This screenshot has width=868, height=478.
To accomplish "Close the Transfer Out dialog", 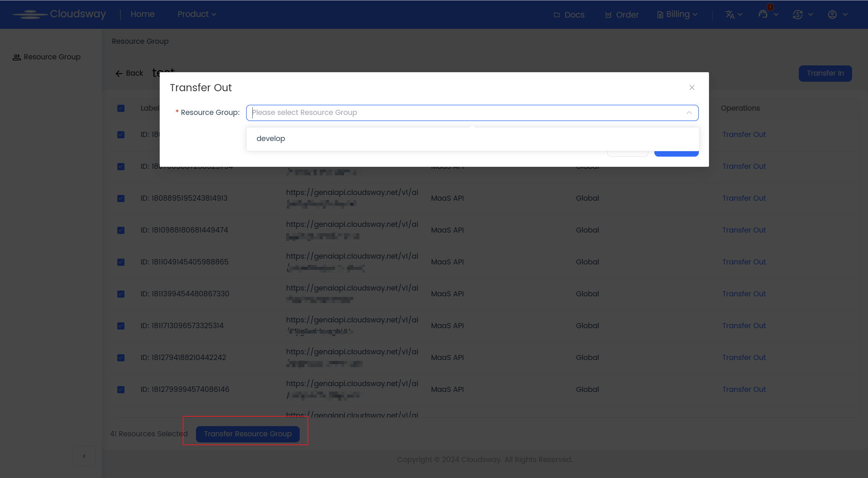I will click(692, 87).
